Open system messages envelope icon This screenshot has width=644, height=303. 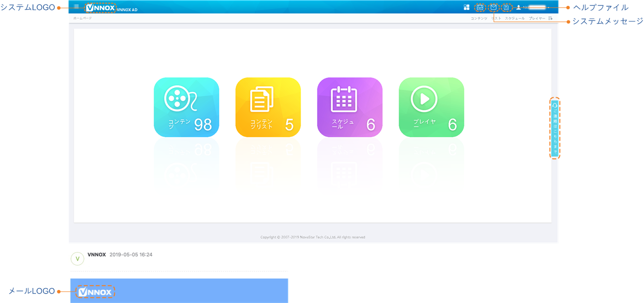(494, 7)
